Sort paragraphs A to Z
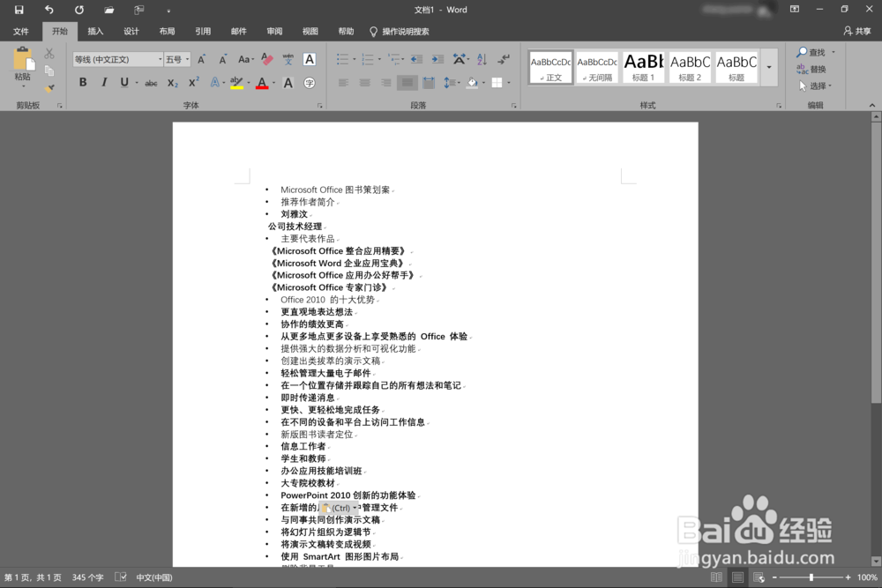 pyautogui.click(x=482, y=59)
